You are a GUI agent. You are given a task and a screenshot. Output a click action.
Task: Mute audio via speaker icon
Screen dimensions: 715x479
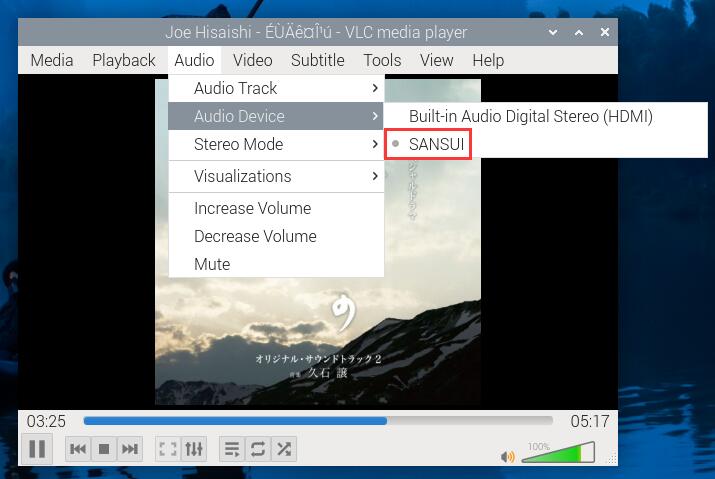pos(508,456)
